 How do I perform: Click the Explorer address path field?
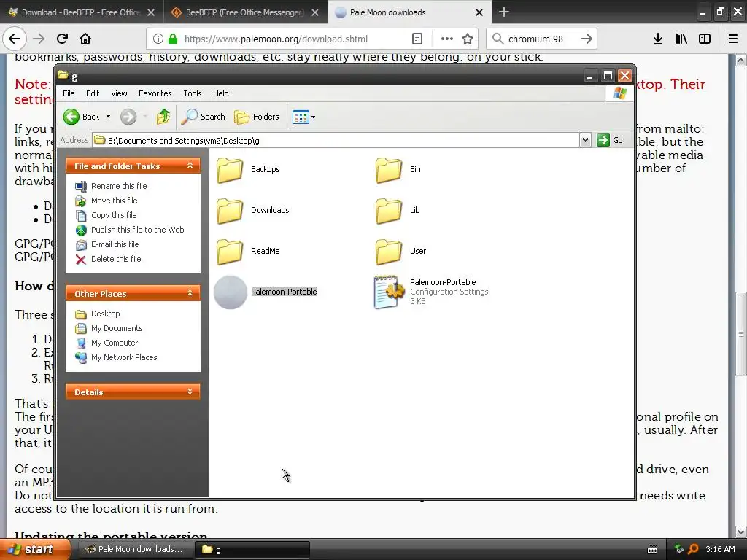[336, 140]
